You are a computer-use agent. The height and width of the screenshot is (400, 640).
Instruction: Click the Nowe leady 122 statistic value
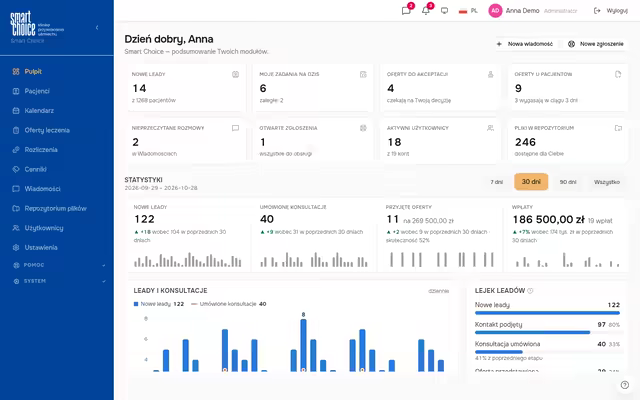144,219
